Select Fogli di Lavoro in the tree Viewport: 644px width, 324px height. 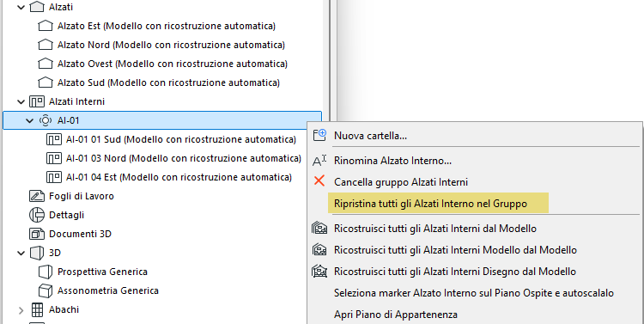[82, 196]
